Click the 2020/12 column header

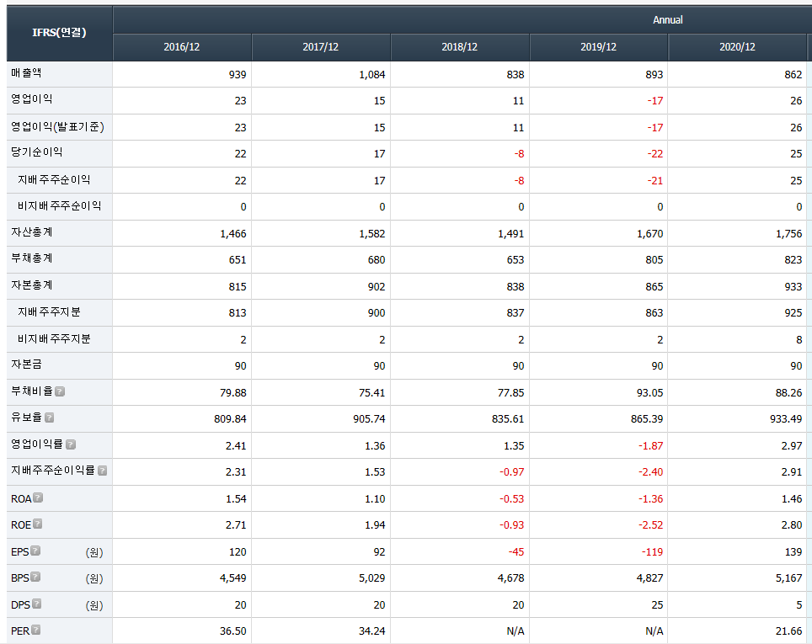[x=737, y=47]
